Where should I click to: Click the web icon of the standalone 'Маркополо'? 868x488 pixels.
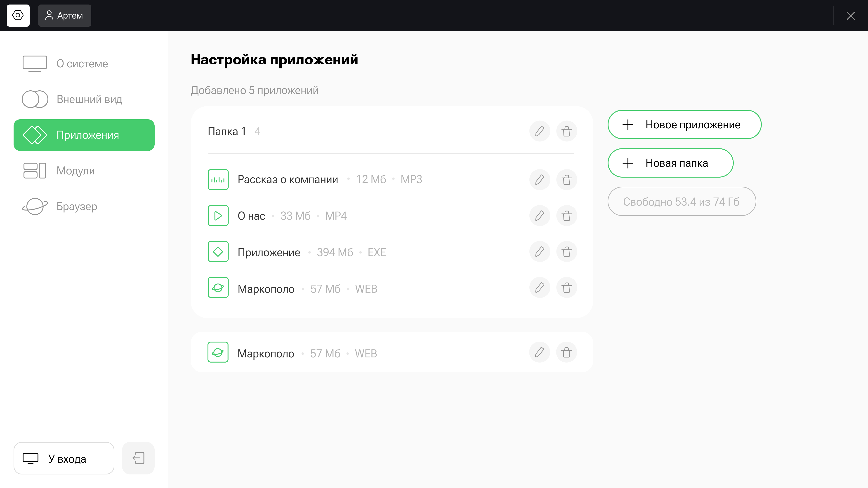pos(218,352)
